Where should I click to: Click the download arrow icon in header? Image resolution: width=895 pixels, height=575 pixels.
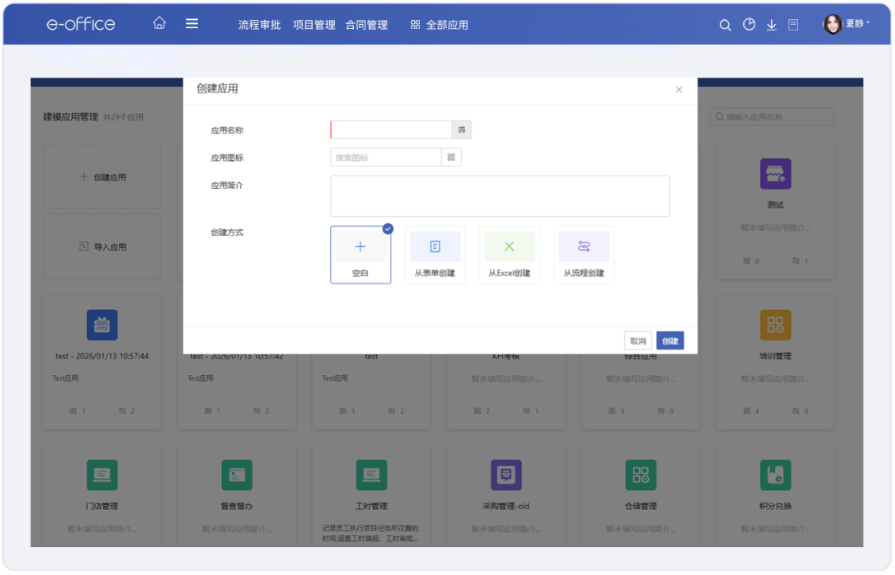tap(771, 25)
